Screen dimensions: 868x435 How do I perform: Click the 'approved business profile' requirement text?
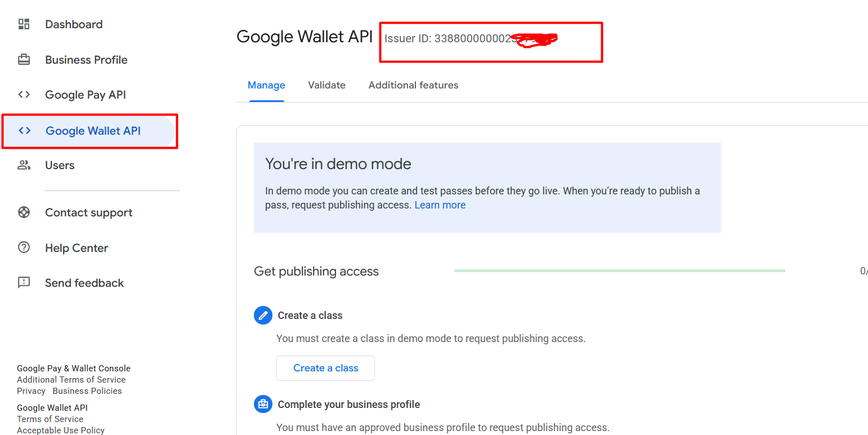(443, 428)
